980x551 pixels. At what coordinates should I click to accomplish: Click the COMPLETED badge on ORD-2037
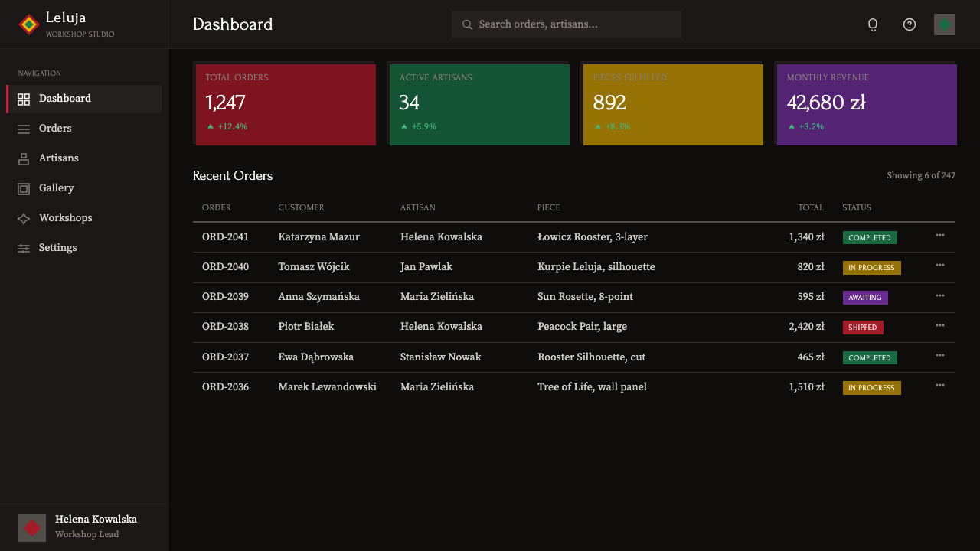coord(870,357)
